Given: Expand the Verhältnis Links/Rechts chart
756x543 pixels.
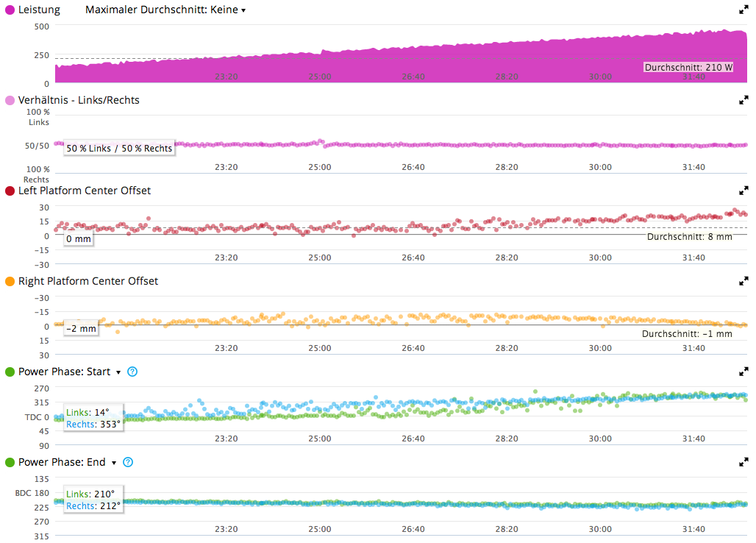Looking at the screenshot, I should (x=743, y=100).
